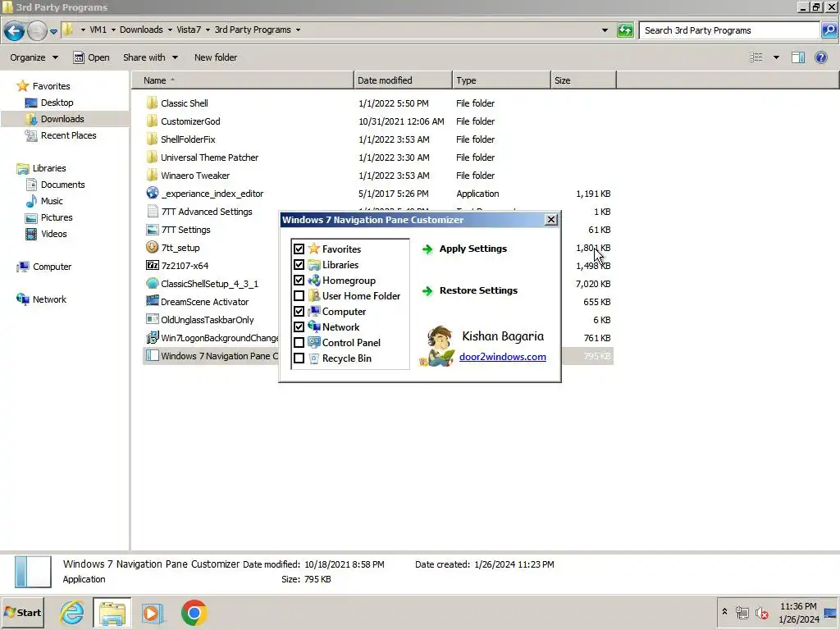Uncheck the Libraries checkbox in customizer

(x=299, y=265)
